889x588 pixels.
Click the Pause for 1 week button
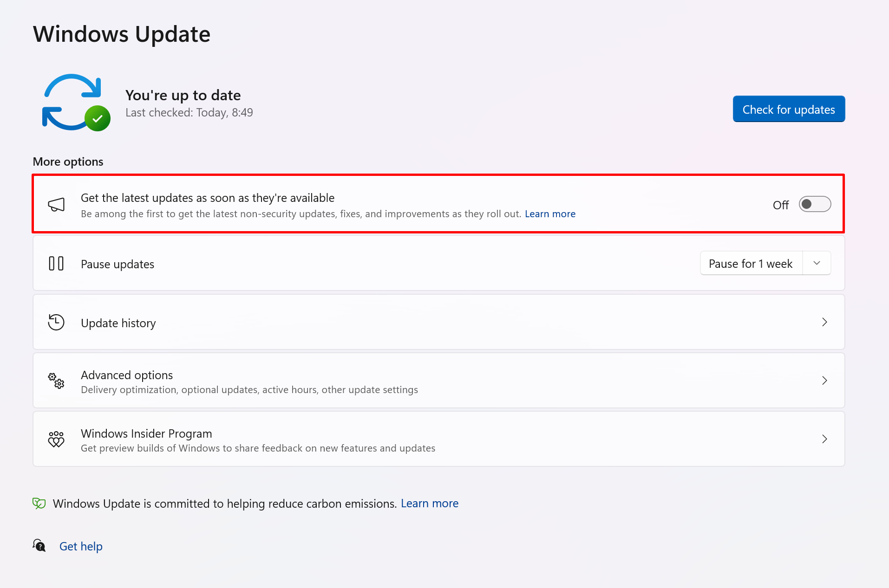click(751, 264)
